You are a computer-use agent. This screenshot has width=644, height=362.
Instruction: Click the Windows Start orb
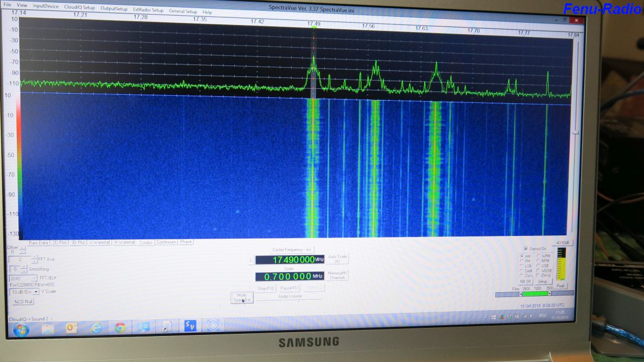coord(21,330)
